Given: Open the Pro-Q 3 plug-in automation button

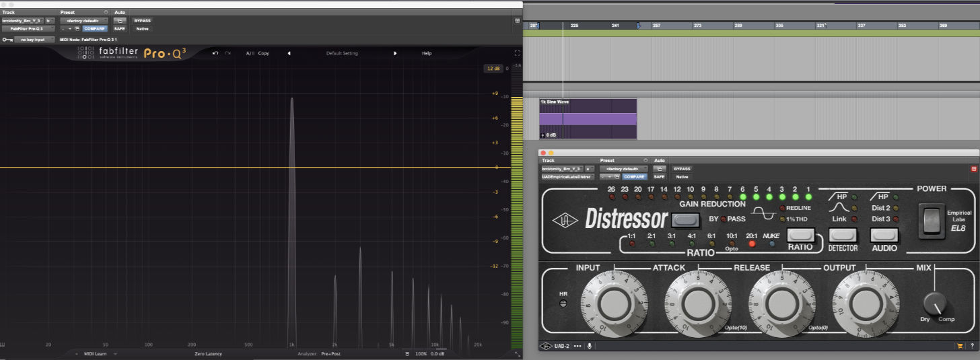Looking at the screenshot, I should tap(120, 20).
